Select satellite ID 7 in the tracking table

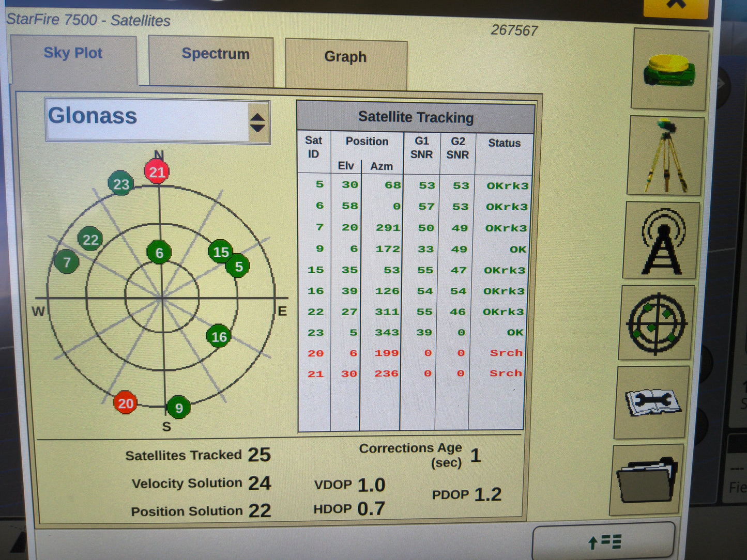[319, 227]
